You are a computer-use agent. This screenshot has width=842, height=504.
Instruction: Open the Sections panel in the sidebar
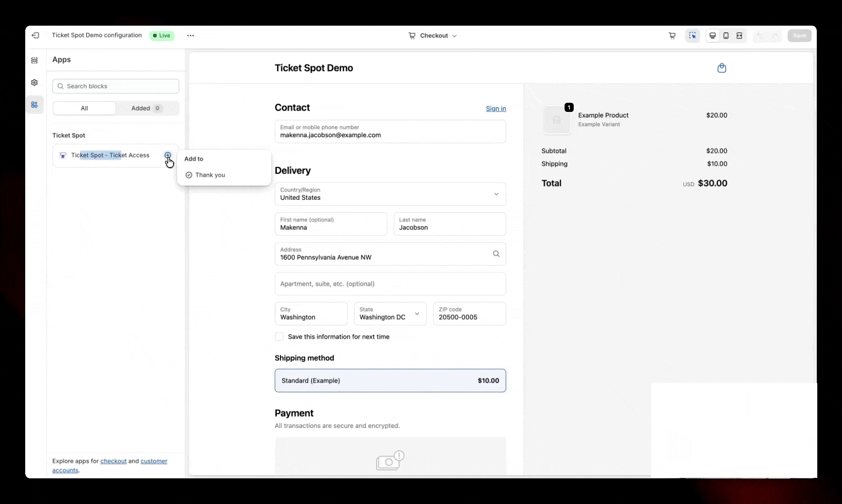34,61
